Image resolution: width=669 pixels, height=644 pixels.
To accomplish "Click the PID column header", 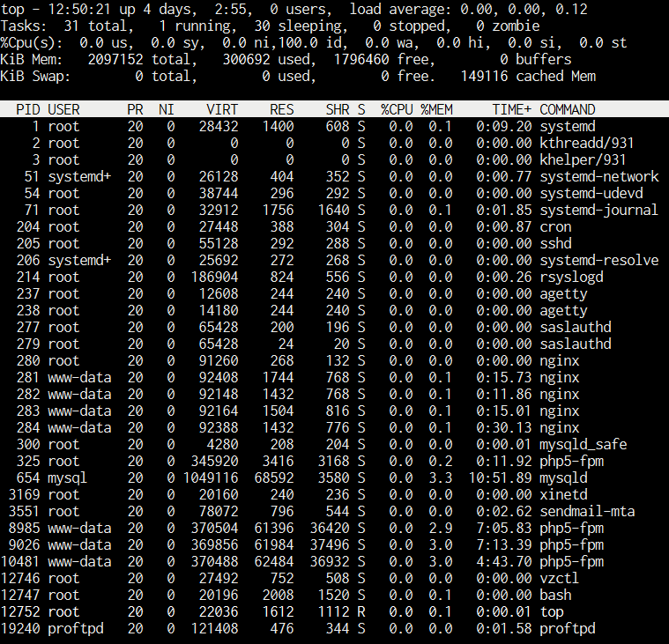I will 28,109.
